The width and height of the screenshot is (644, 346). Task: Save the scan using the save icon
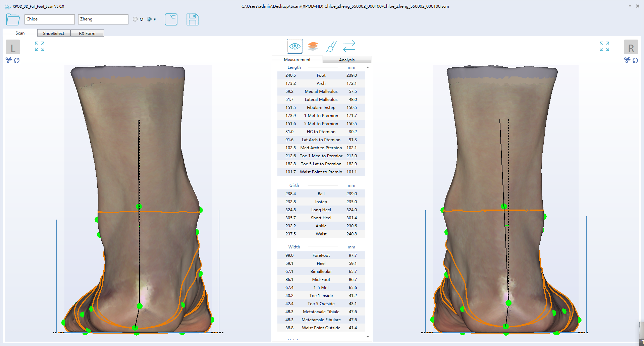click(193, 19)
